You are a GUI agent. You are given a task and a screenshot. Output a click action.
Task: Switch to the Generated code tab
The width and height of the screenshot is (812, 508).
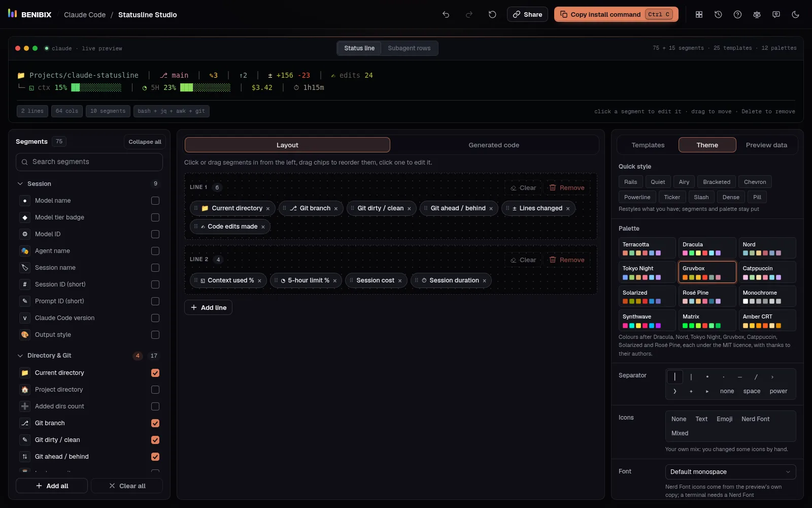tap(494, 145)
